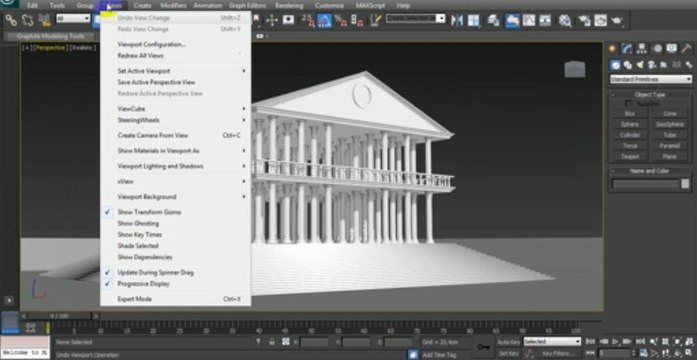Click the Align tool icon
Viewport: 697px width, 360px height.
474,20
